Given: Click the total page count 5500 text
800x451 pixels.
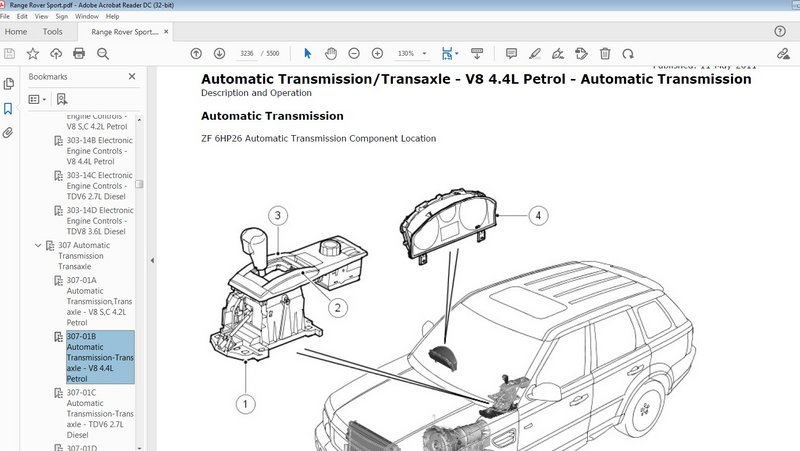Looking at the screenshot, I should click(273, 54).
